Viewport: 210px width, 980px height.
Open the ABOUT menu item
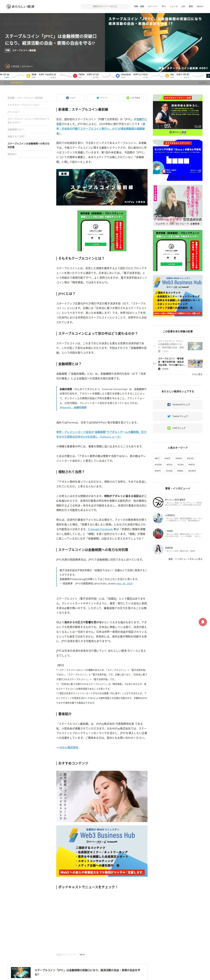coord(200,7)
